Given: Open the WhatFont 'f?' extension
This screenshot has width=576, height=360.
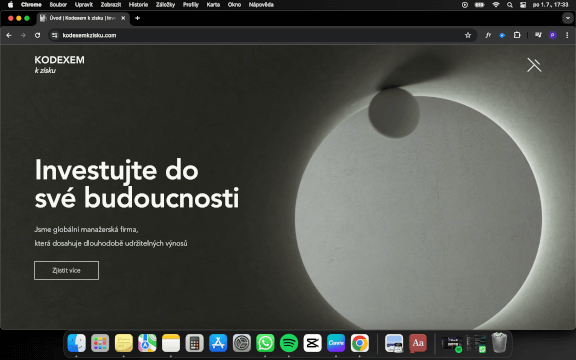Looking at the screenshot, I should click(488, 35).
